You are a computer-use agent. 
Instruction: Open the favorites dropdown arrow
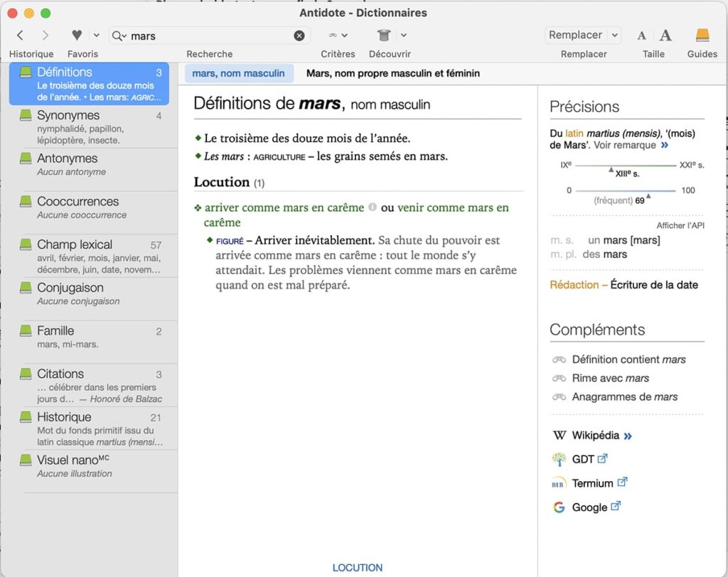(x=97, y=36)
